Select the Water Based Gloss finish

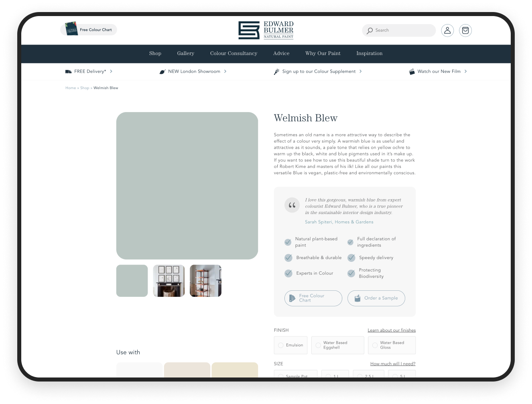pos(392,345)
